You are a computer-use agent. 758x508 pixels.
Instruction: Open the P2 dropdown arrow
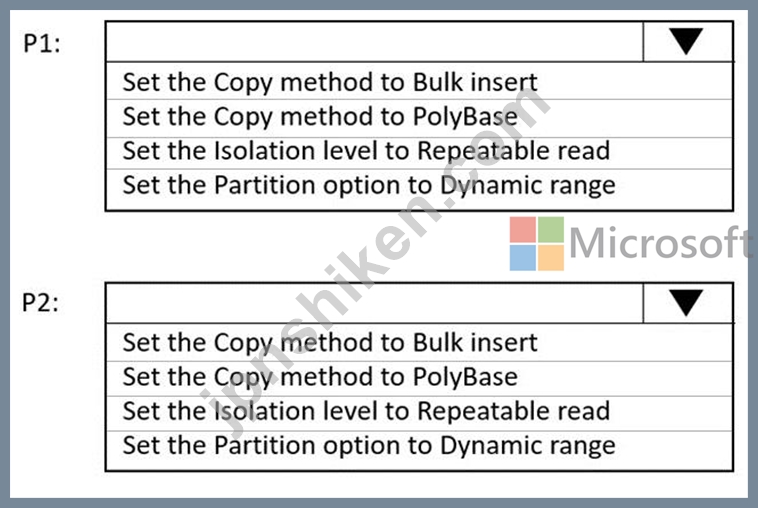coord(687,303)
